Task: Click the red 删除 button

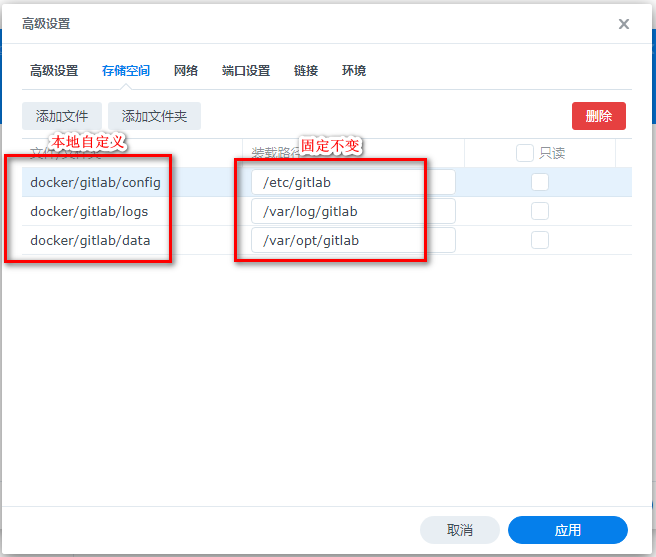Action: point(599,116)
